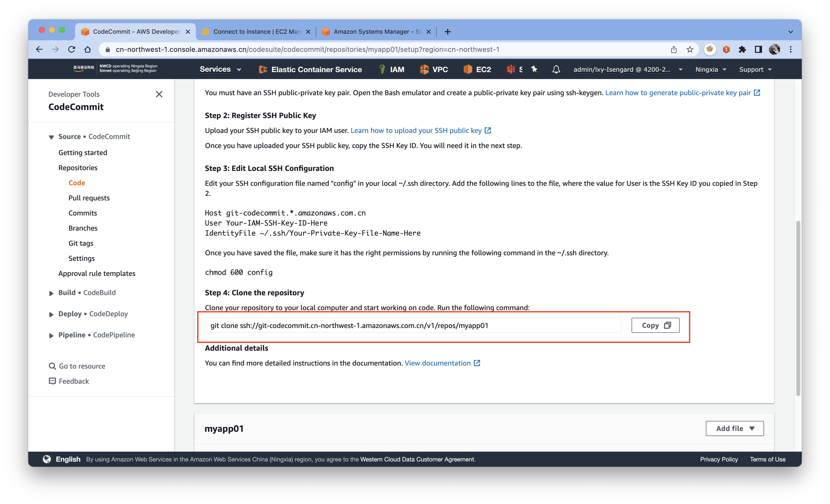
Task: Open Commits in sidebar
Action: (x=83, y=213)
